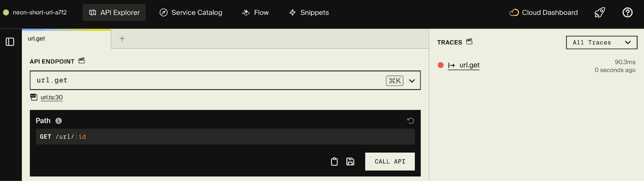
Task: Click the API Endpoint clapperboard icon
Action: (82, 61)
